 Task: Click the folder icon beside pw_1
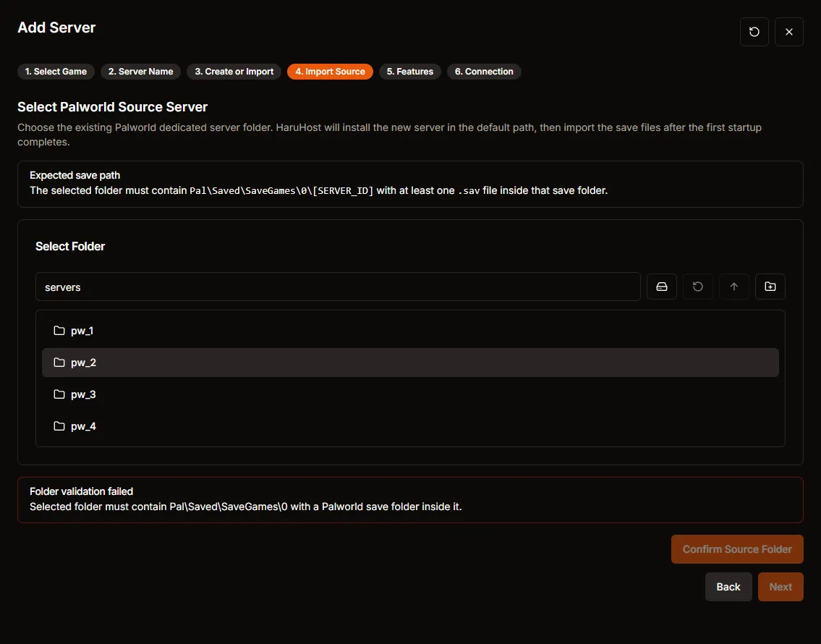[59, 330]
